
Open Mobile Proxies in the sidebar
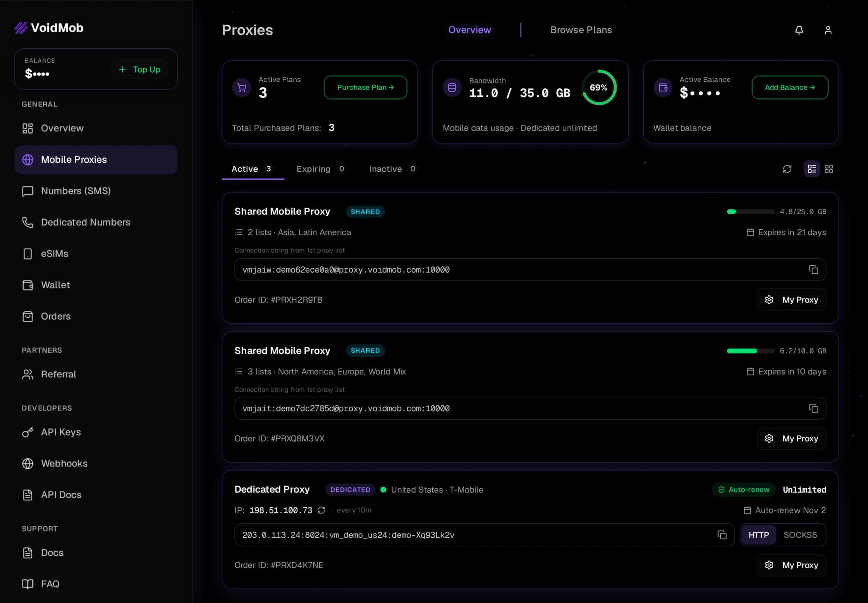pyautogui.click(x=96, y=160)
